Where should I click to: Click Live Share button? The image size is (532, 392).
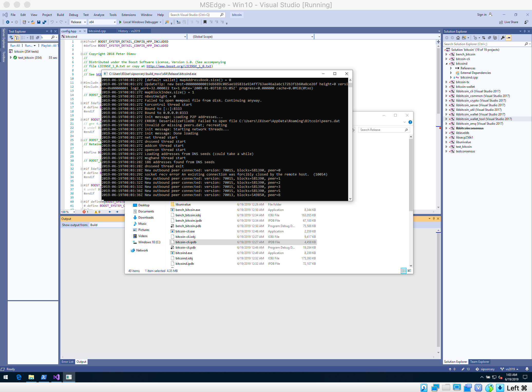pyautogui.click(x=509, y=22)
